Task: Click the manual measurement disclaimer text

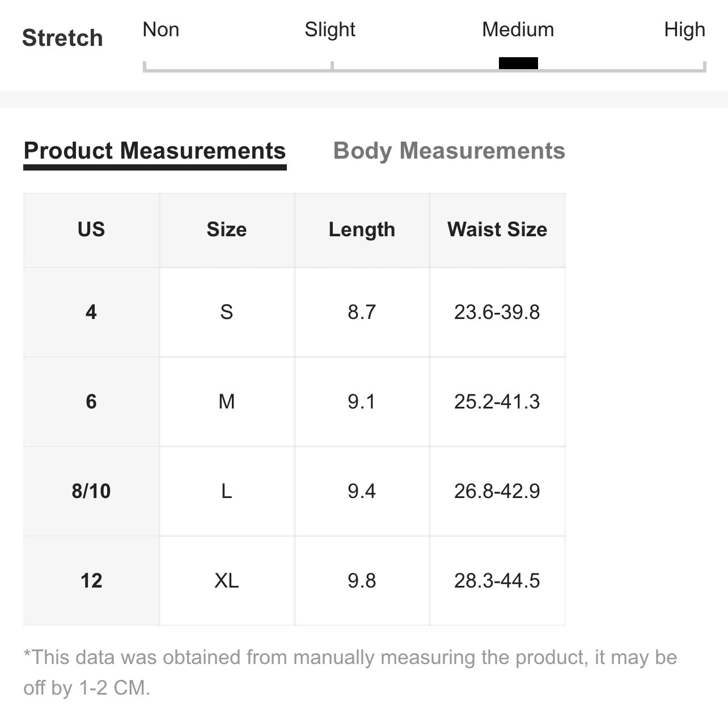Action: point(350,673)
